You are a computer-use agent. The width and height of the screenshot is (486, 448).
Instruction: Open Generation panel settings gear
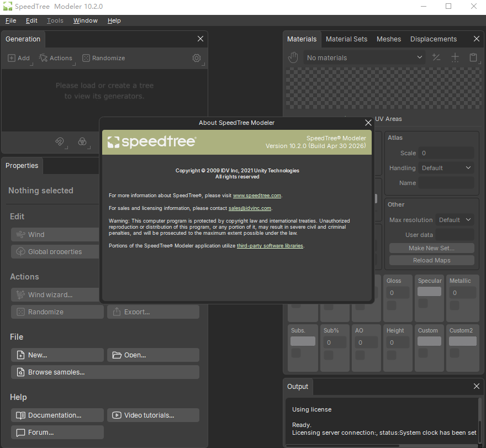point(197,58)
